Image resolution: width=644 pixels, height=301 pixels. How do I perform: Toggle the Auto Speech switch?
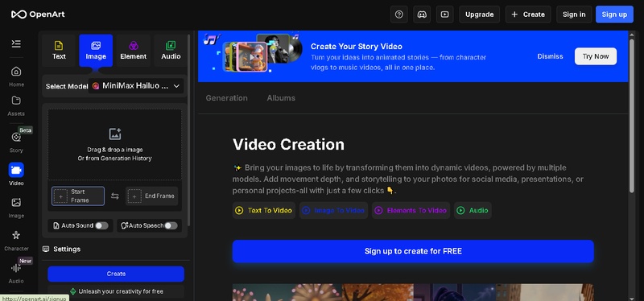(x=171, y=225)
